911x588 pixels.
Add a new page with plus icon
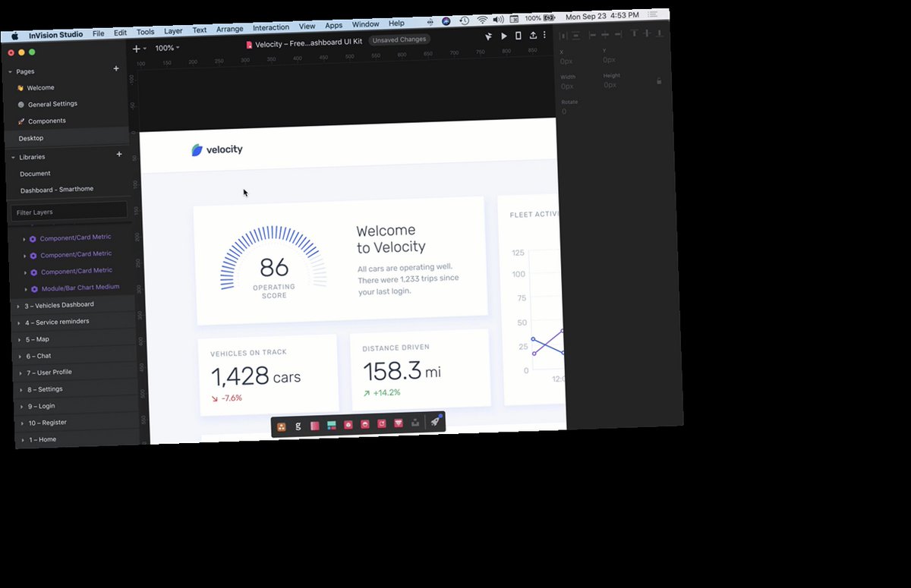[x=116, y=69]
